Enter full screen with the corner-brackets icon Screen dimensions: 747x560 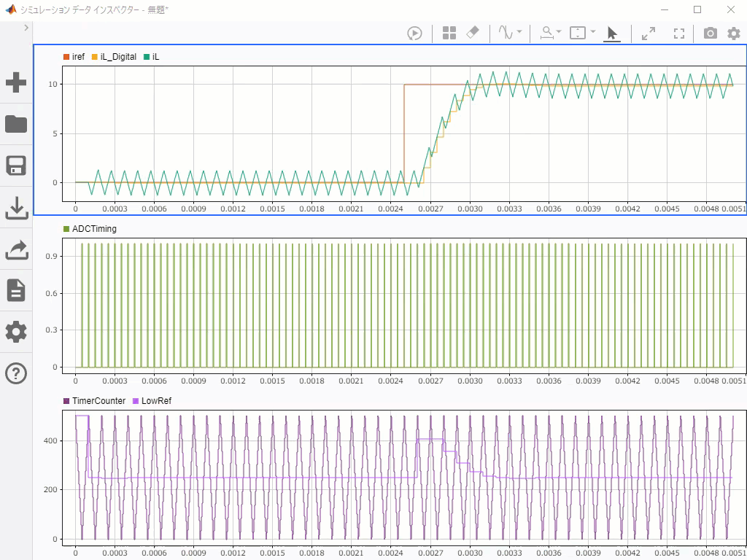pos(679,33)
